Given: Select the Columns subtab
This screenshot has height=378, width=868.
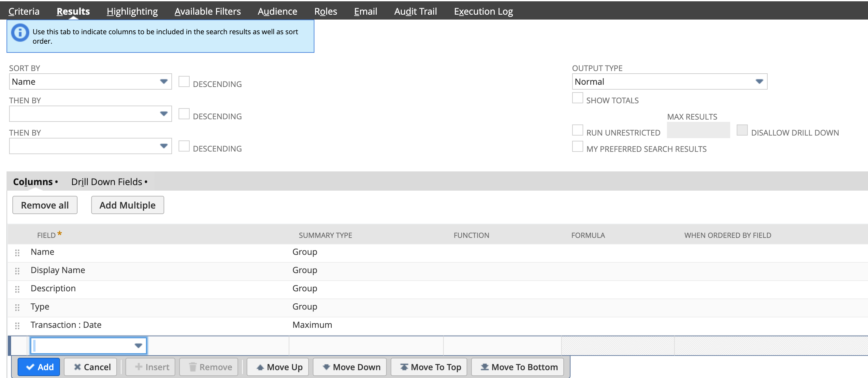Looking at the screenshot, I should pos(35,182).
